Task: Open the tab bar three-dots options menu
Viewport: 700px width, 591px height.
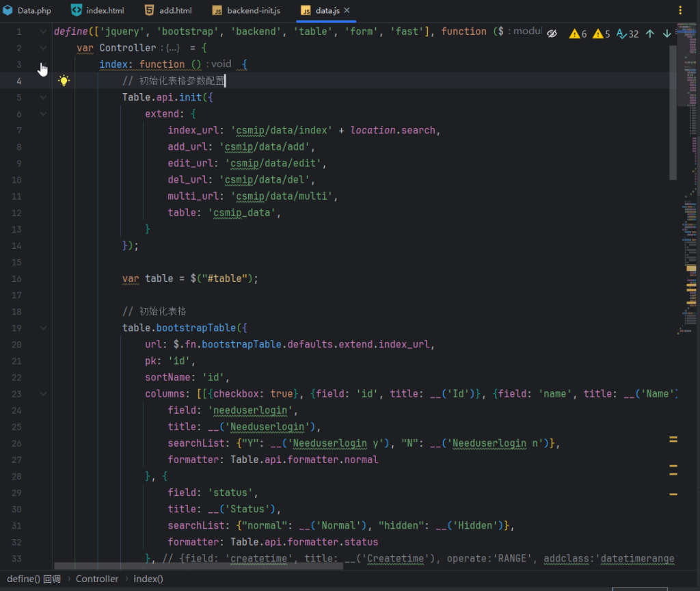Action: tap(680, 10)
